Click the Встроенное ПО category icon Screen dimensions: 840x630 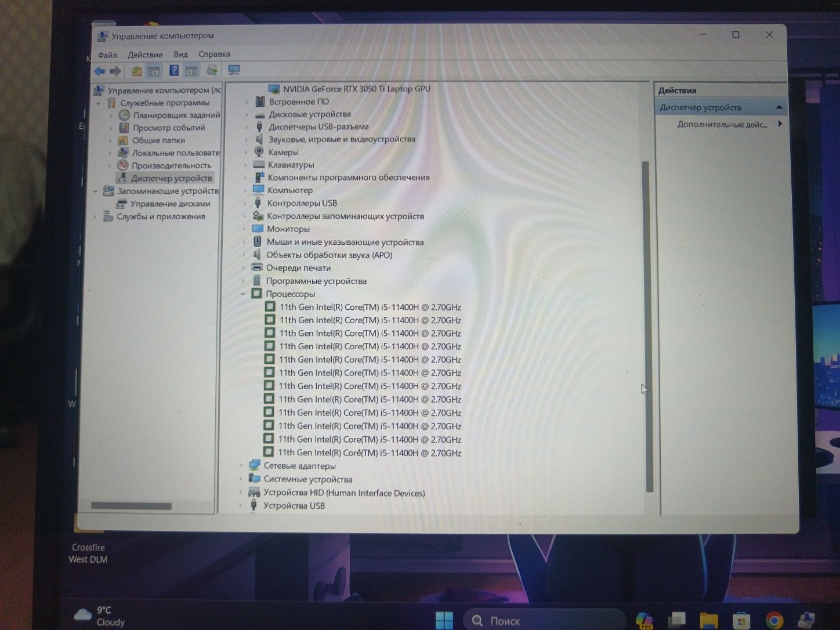click(x=260, y=102)
